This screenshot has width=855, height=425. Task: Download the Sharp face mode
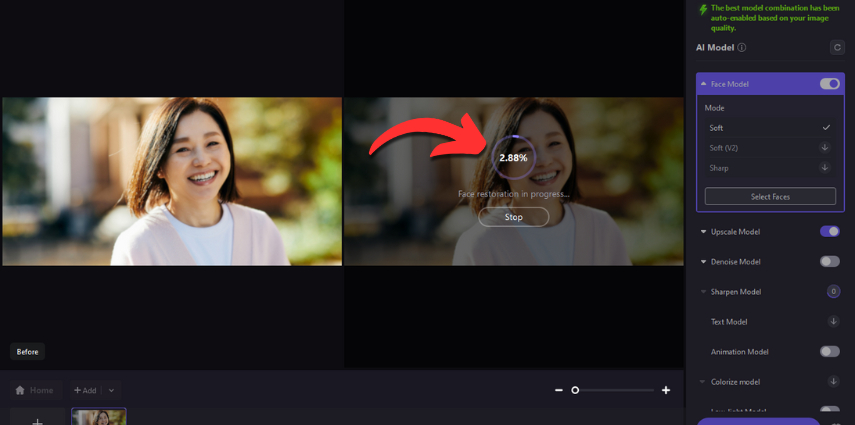[824, 167]
